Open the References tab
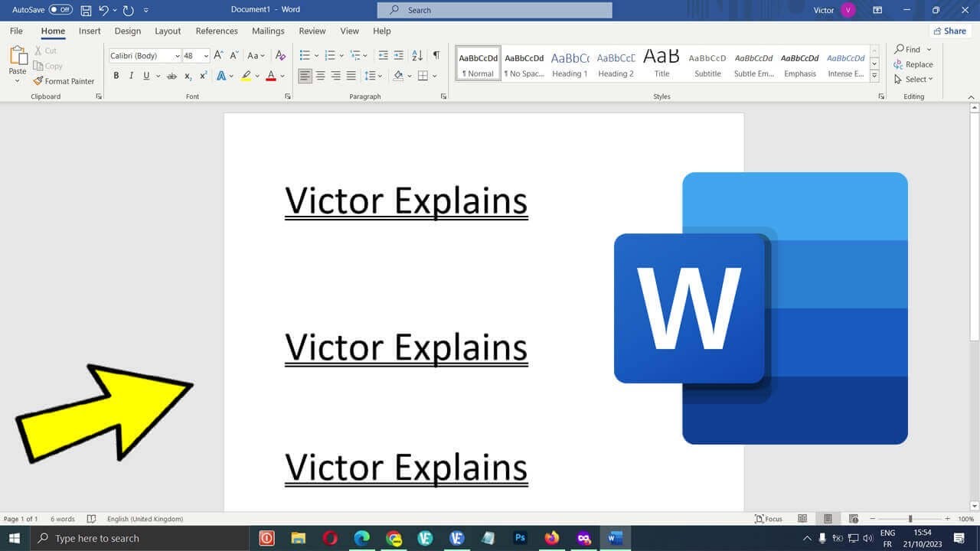The width and height of the screenshot is (980, 551). (x=217, y=31)
